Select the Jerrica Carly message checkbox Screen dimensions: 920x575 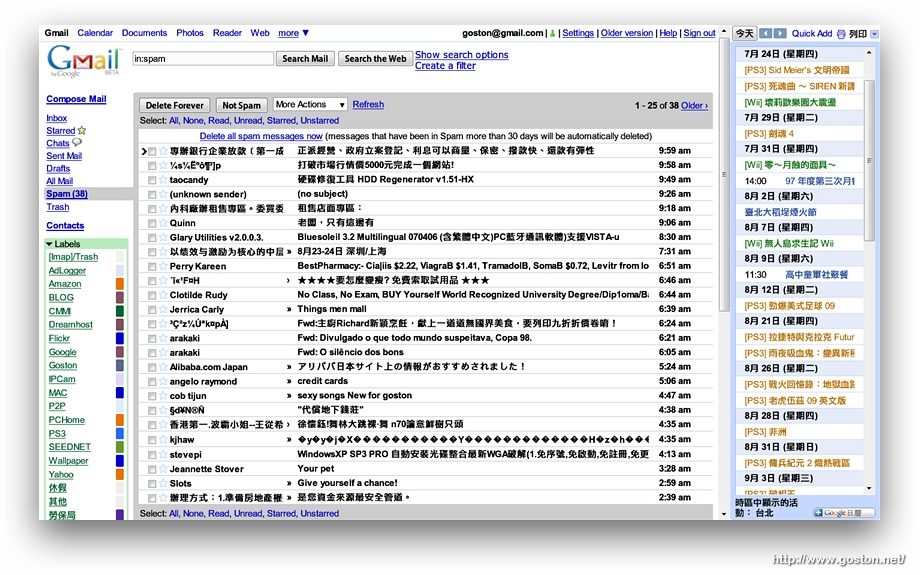click(152, 310)
